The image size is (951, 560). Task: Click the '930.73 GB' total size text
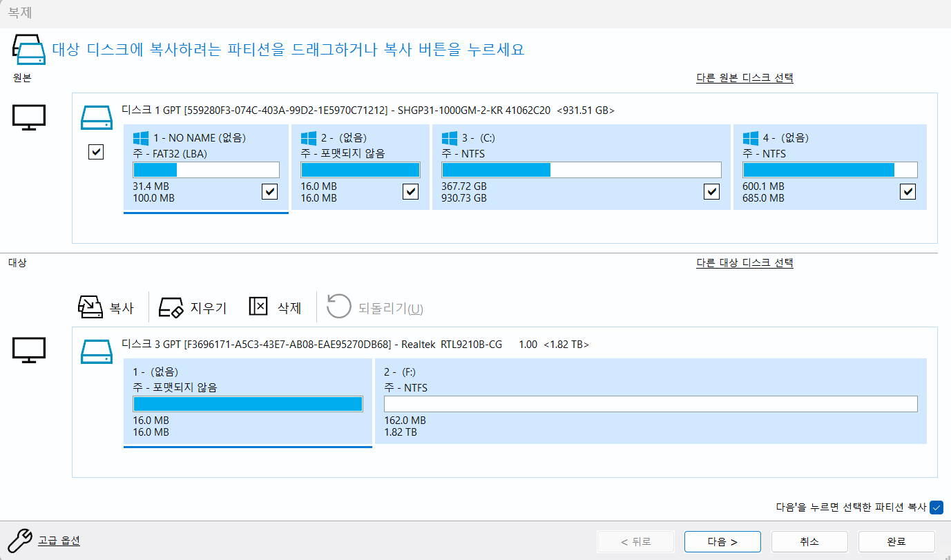click(463, 198)
